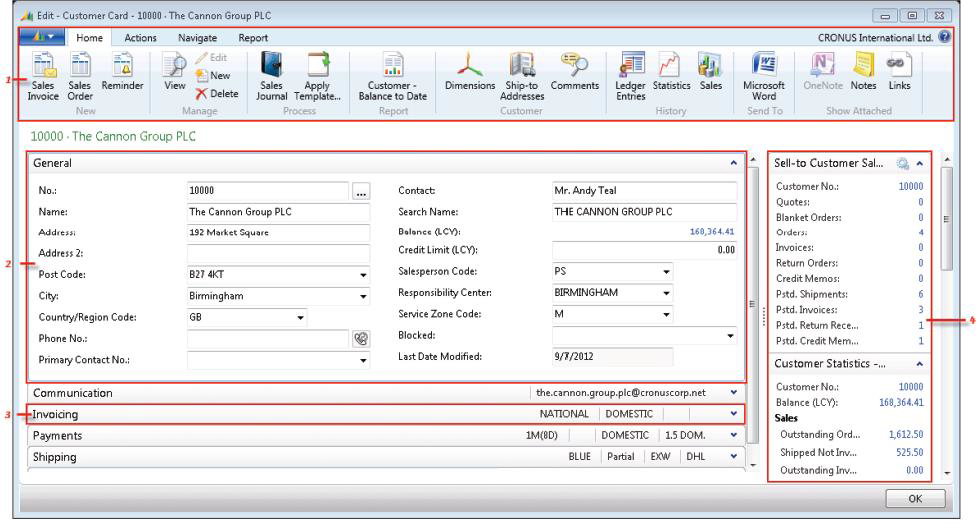Send to Microsoft Word
This screenshot has width=979, height=525.
pyautogui.click(x=764, y=76)
